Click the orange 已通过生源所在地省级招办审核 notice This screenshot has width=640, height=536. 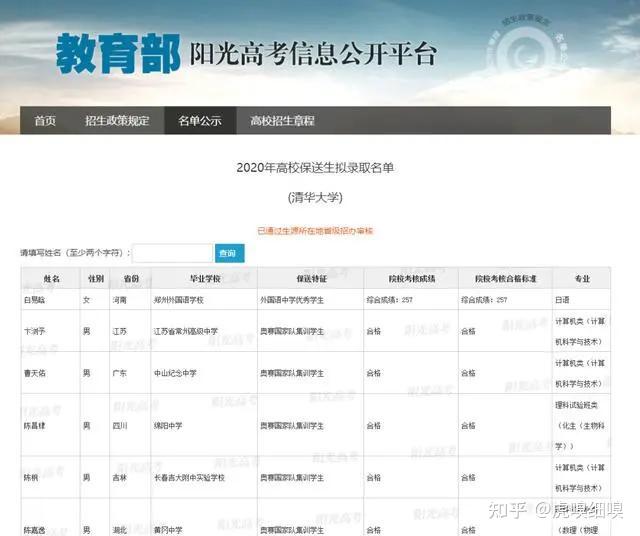[315, 231]
